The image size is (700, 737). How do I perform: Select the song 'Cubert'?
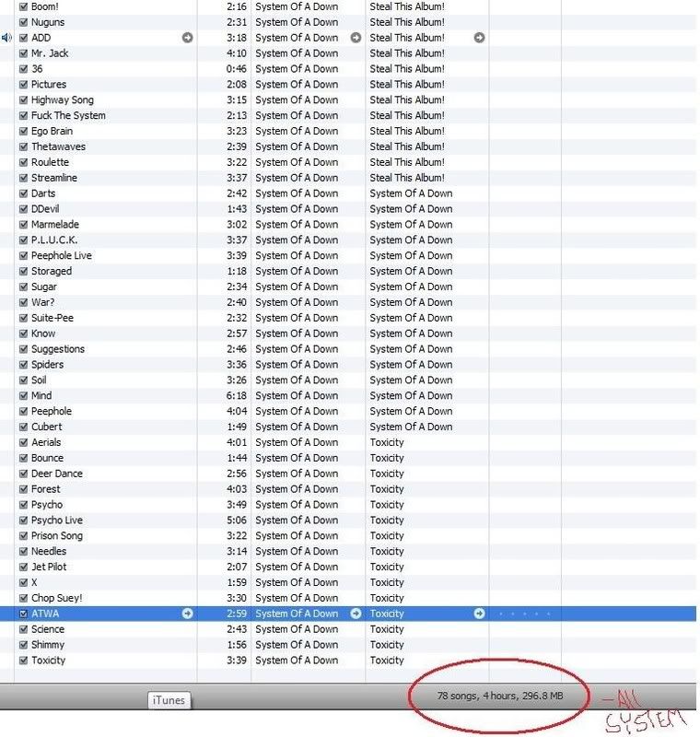click(x=46, y=427)
